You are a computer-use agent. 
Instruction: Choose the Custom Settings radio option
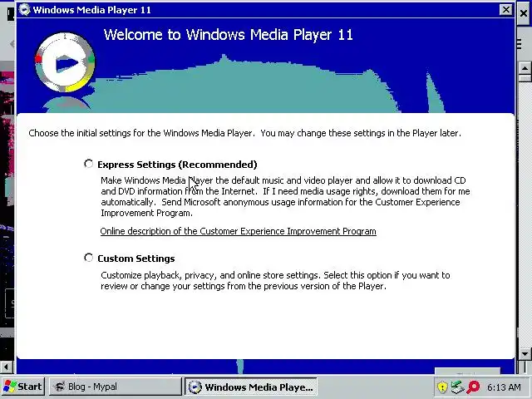89,258
